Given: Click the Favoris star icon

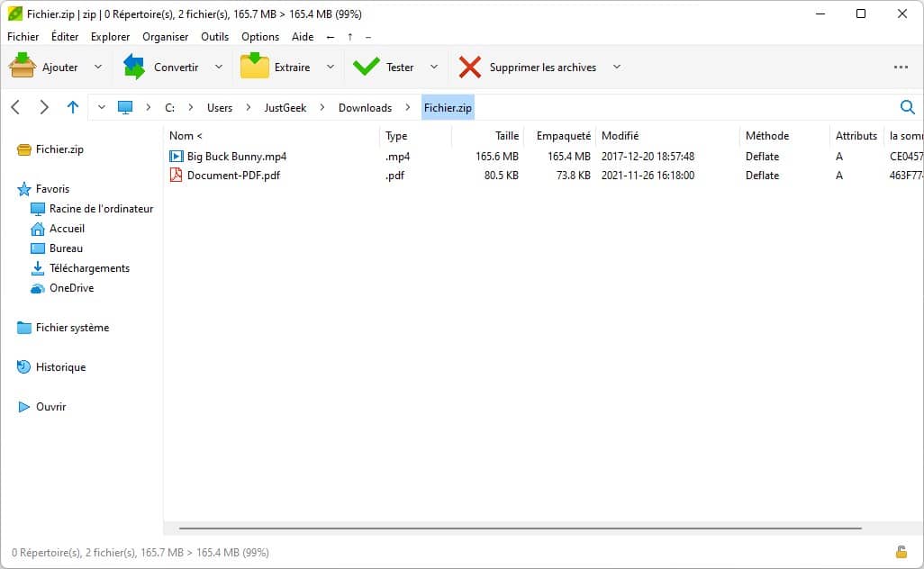Looking at the screenshot, I should 24,189.
